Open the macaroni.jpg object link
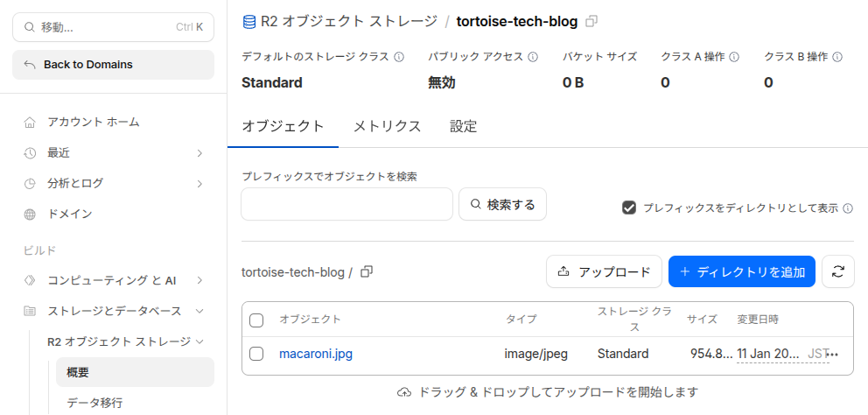Screen dimensions: 868x415 click(316, 354)
